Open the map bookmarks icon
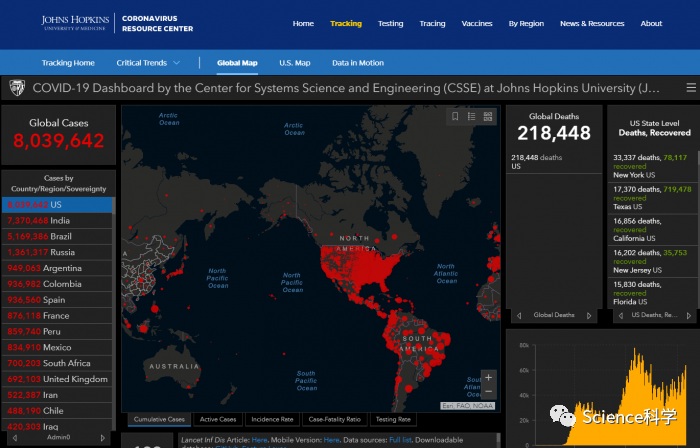Viewport: 700px width, 448px height. tap(455, 116)
